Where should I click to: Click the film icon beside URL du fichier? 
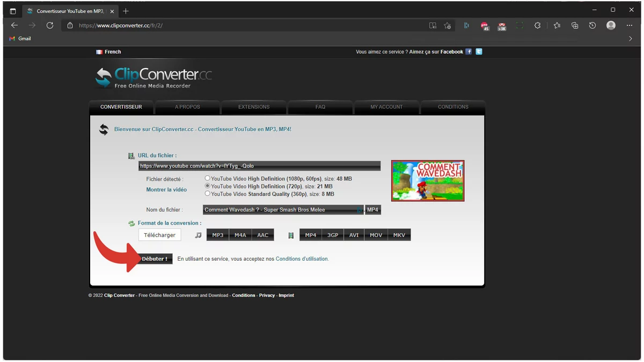coord(131,156)
